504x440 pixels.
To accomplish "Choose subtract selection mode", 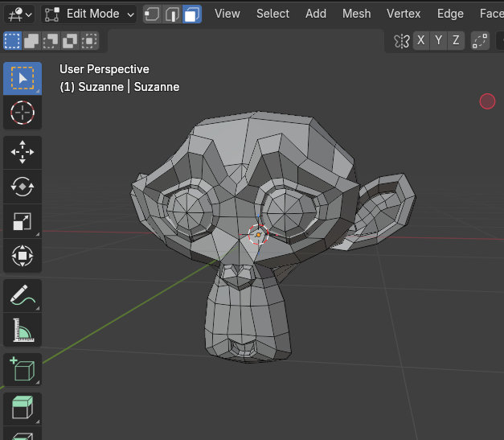I will click(51, 41).
